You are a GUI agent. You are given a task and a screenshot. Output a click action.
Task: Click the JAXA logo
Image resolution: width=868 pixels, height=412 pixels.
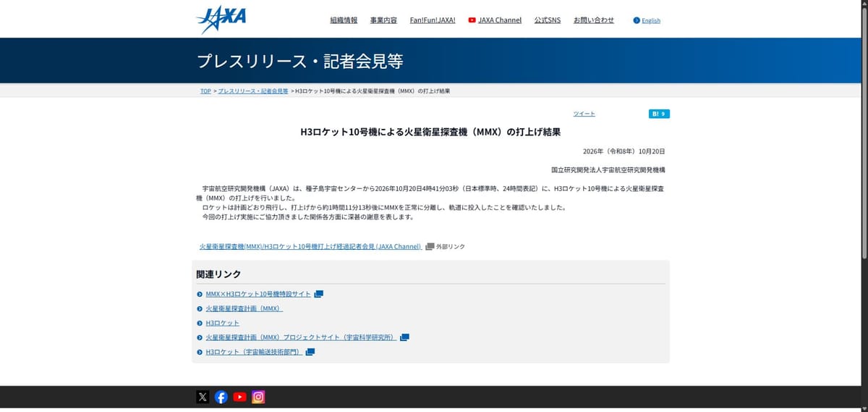(x=221, y=20)
